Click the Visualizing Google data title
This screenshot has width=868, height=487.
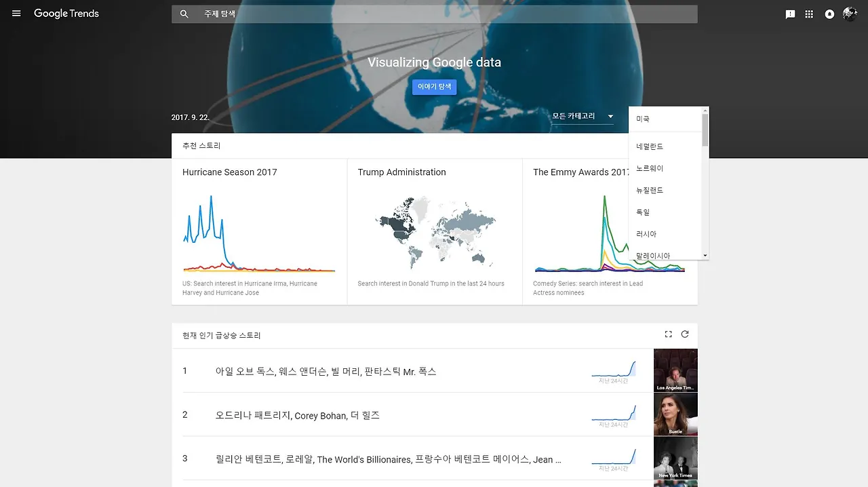(x=434, y=62)
